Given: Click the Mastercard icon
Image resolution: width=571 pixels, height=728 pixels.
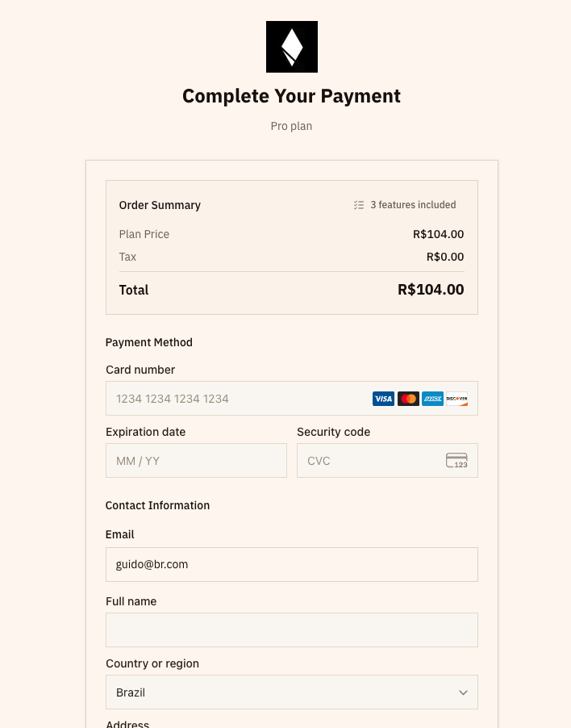Looking at the screenshot, I should coord(408,399).
